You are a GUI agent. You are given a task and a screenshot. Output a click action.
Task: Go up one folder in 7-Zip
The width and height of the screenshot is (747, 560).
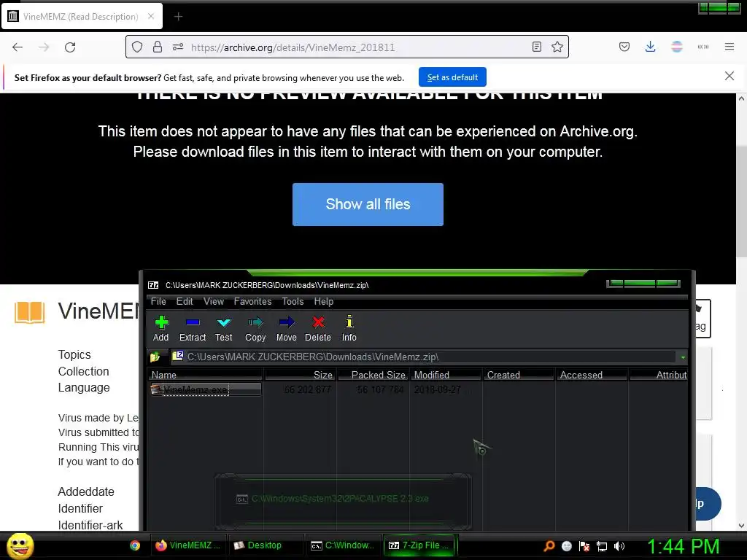click(155, 357)
